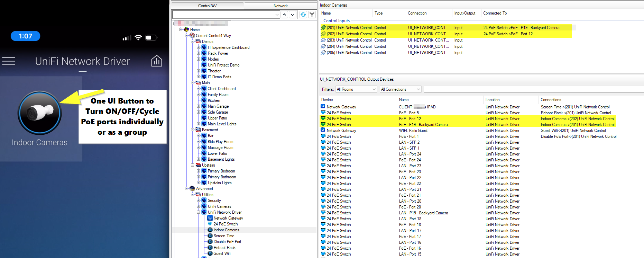Image resolution: width=644 pixels, height=258 pixels.
Task: Collapse the Upstairs floor node
Action: 192,165
